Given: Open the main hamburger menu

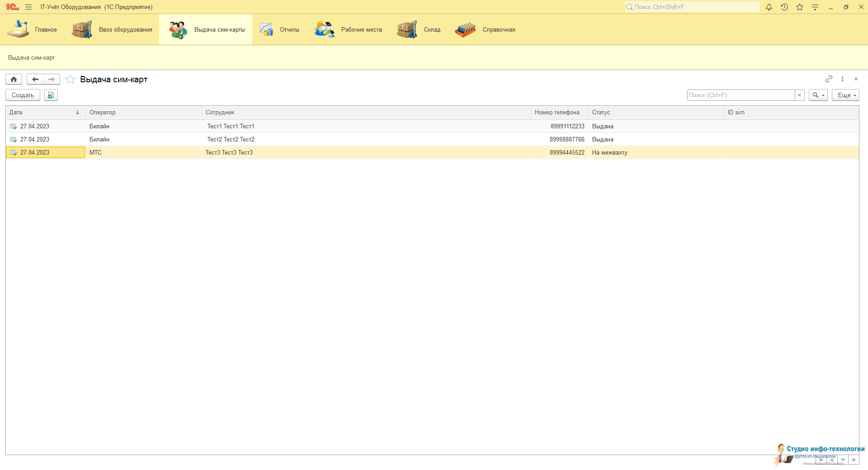Looking at the screenshot, I should click(x=28, y=7).
